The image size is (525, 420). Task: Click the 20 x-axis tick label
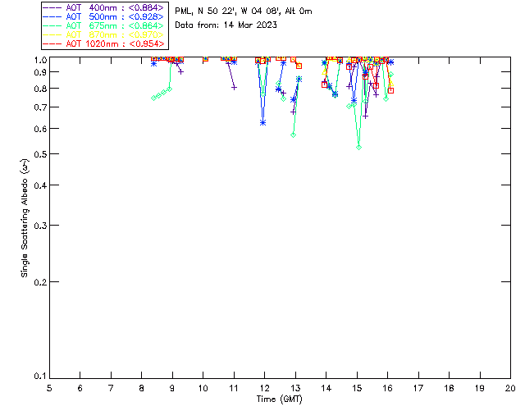510,388
